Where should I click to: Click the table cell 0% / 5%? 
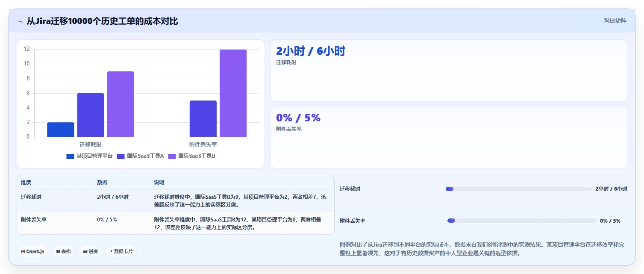tap(107, 219)
